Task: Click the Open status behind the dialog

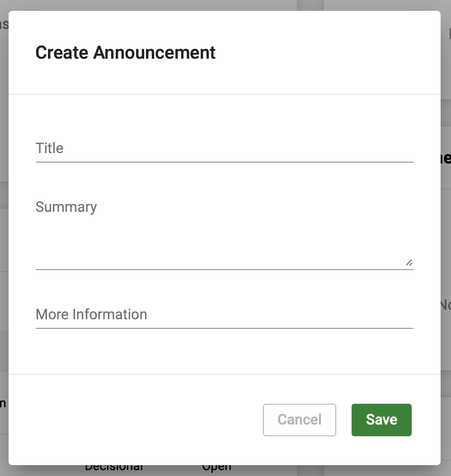Action: click(216, 466)
